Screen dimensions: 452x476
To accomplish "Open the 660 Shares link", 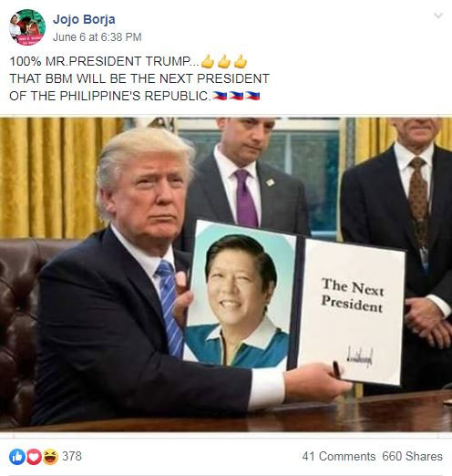I will coord(412,457).
